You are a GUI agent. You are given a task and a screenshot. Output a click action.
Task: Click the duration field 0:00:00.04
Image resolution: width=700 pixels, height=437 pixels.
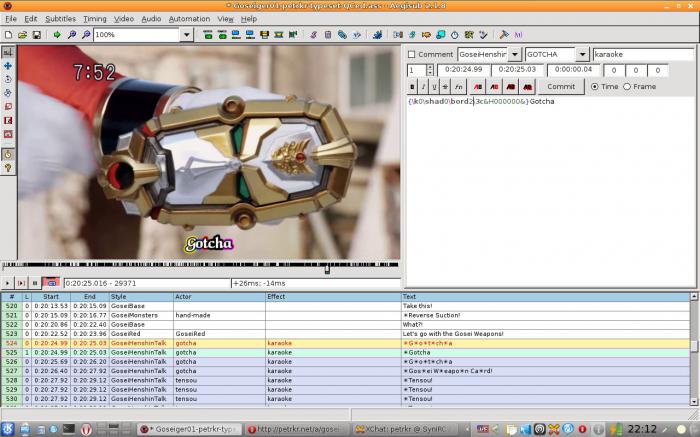coord(573,70)
